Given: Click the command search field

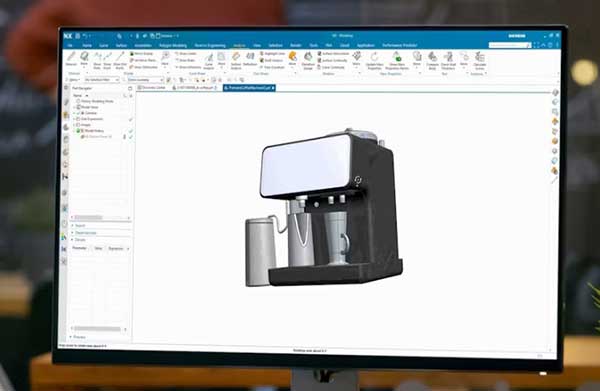Looking at the screenshot, I should click(x=510, y=46).
